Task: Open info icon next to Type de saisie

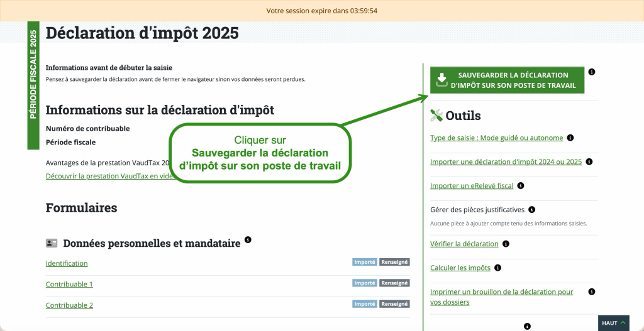Action: coord(570,138)
